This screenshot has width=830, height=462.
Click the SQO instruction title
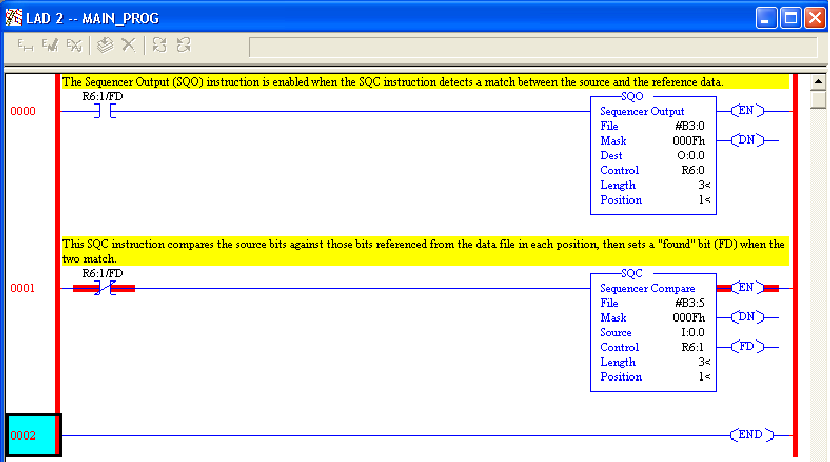(632, 96)
